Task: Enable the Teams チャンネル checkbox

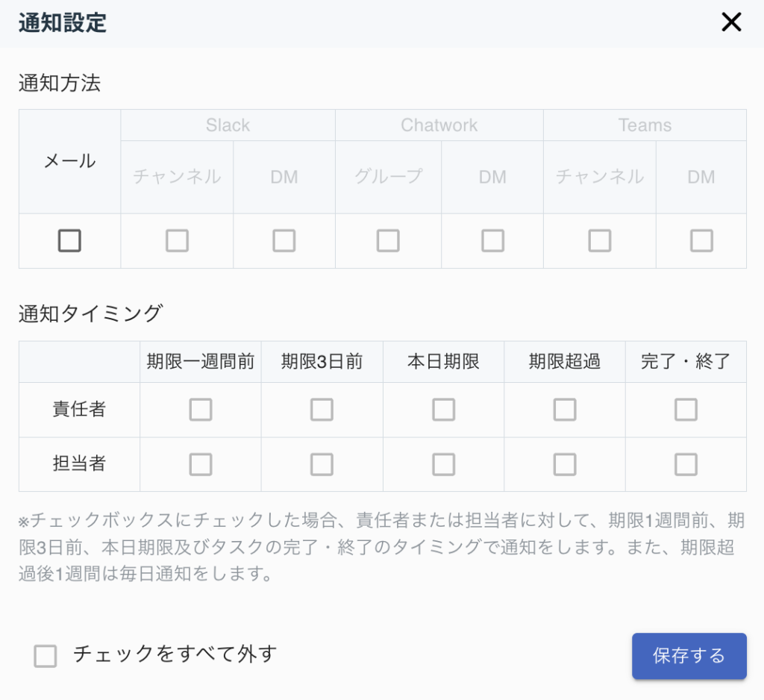Action: click(600, 241)
